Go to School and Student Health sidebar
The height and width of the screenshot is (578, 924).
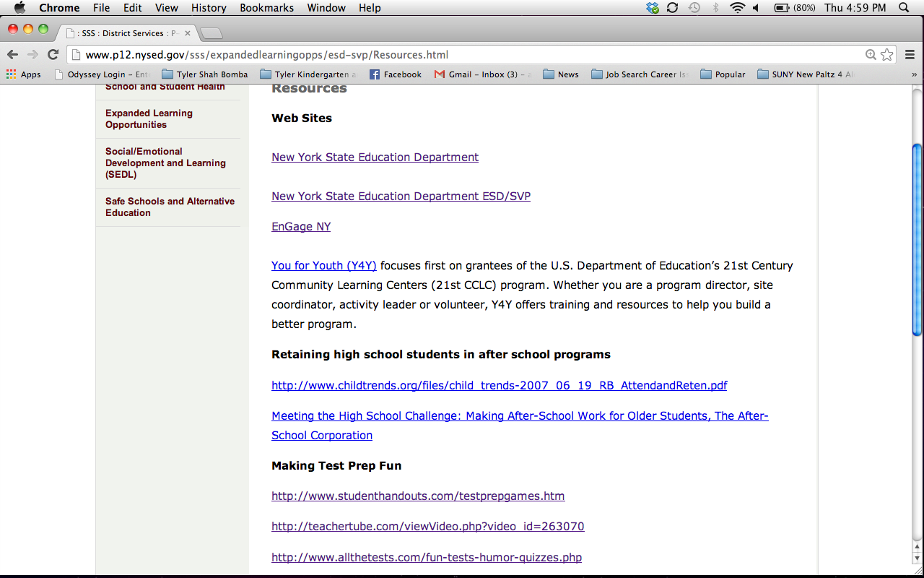(165, 87)
